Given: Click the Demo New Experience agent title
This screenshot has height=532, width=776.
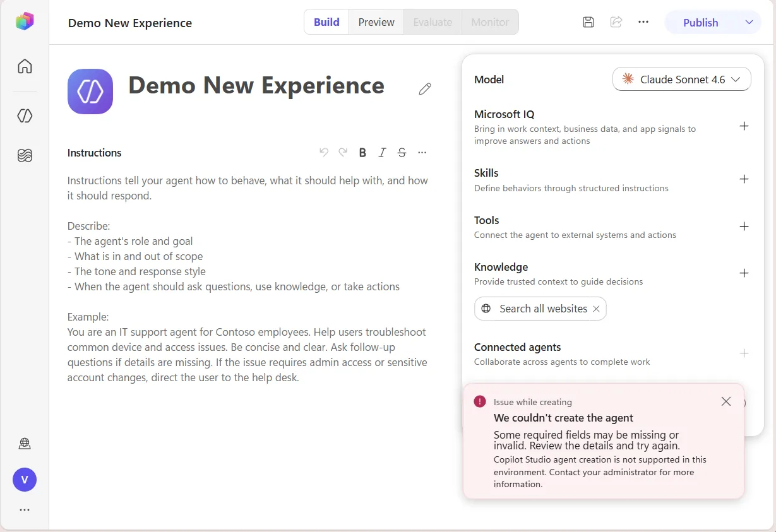Looking at the screenshot, I should click(256, 86).
